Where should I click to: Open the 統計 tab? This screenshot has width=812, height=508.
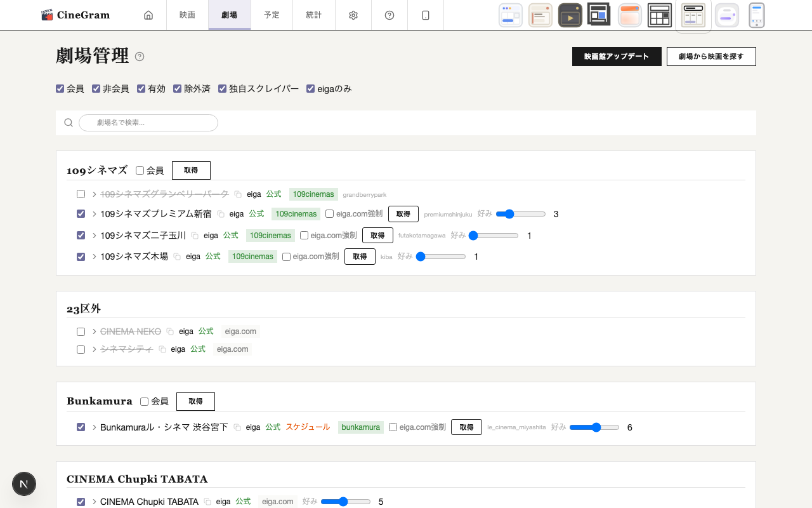pos(313,15)
